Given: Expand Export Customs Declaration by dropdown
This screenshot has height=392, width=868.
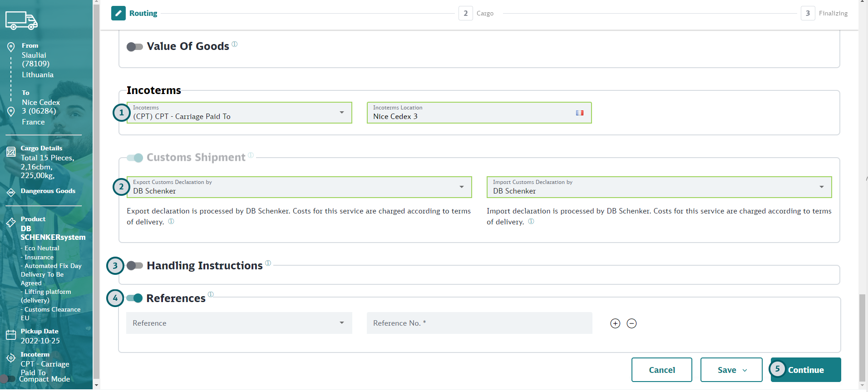Looking at the screenshot, I should [x=299, y=187].
